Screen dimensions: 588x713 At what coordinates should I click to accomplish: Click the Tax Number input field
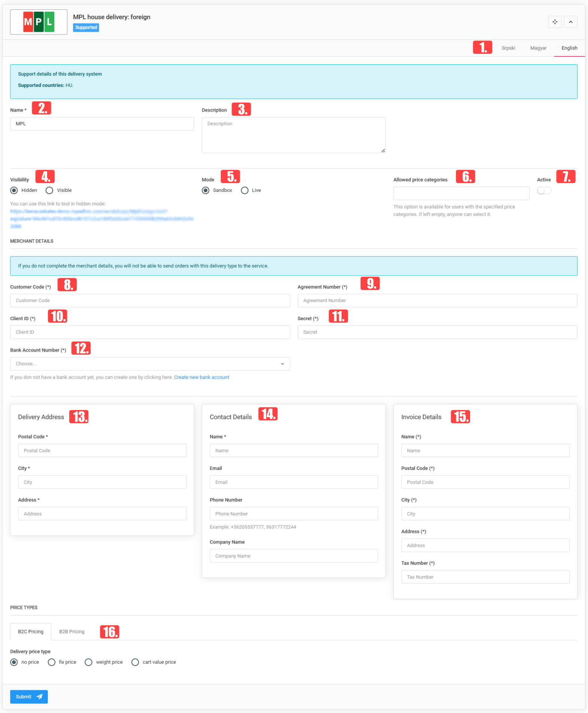[x=485, y=577]
